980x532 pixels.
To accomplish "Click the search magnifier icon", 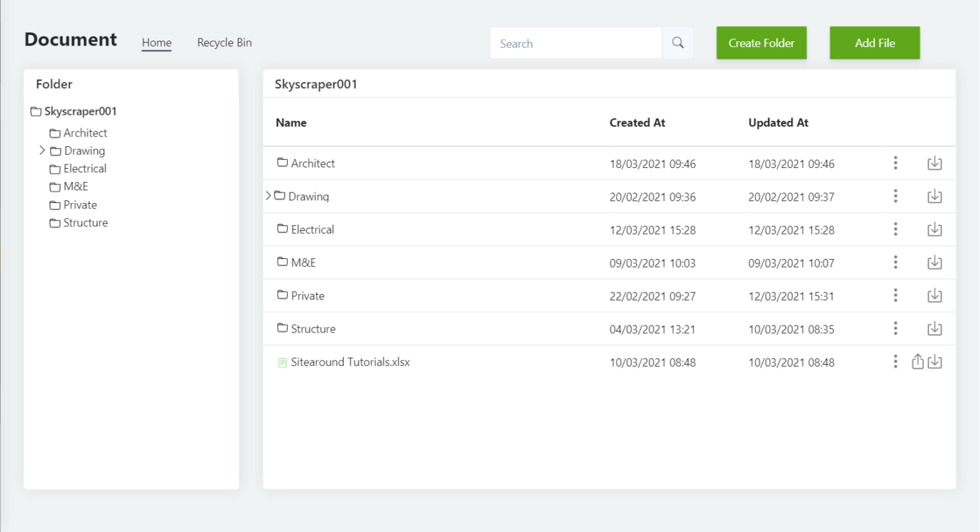I will (677, 43).
